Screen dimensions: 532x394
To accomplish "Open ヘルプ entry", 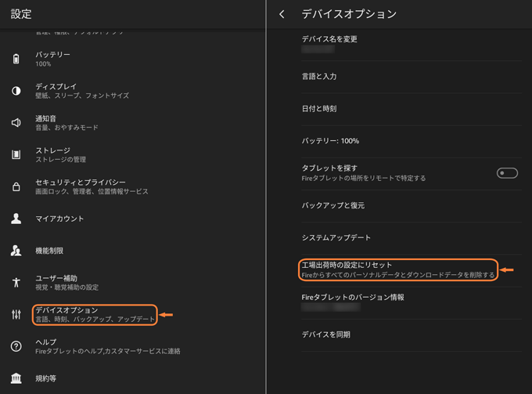I will pos(133,346).
